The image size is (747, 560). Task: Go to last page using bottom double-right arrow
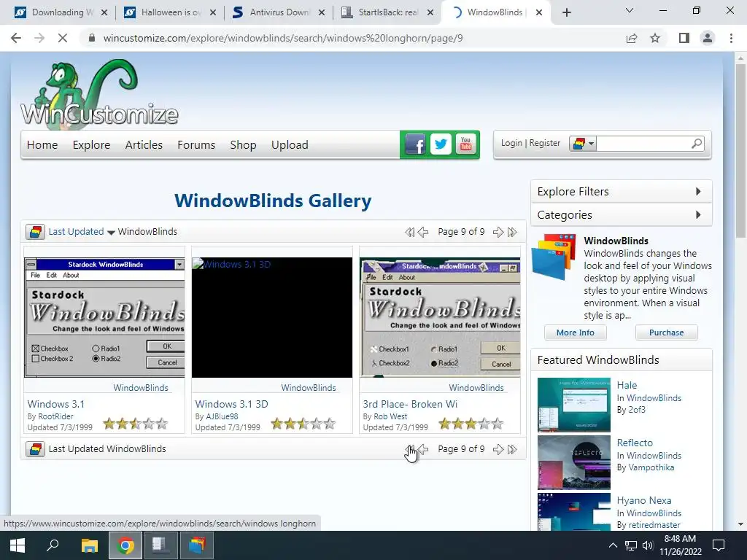point(512,449)
